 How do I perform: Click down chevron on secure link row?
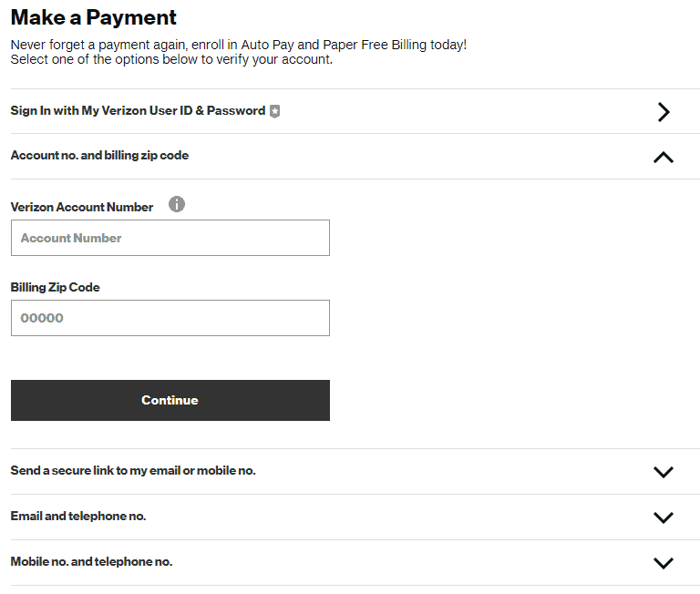[x=664, y=472]
